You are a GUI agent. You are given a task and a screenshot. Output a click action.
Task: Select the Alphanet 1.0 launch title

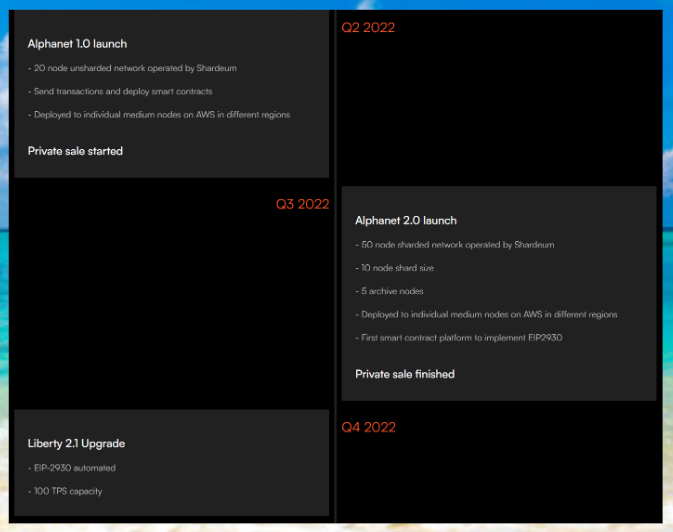point(77,44)
